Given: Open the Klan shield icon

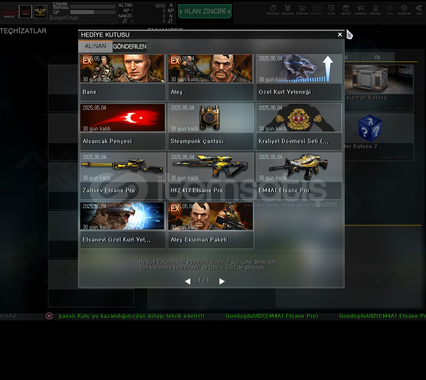Looking at the screenshot, I should (331, 10).
